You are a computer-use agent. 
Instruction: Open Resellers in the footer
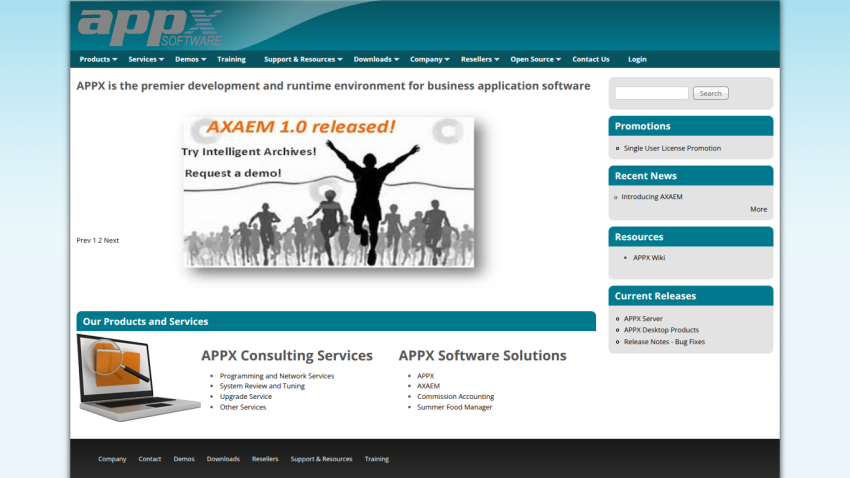pyautogui.click(x=265, y=458)
